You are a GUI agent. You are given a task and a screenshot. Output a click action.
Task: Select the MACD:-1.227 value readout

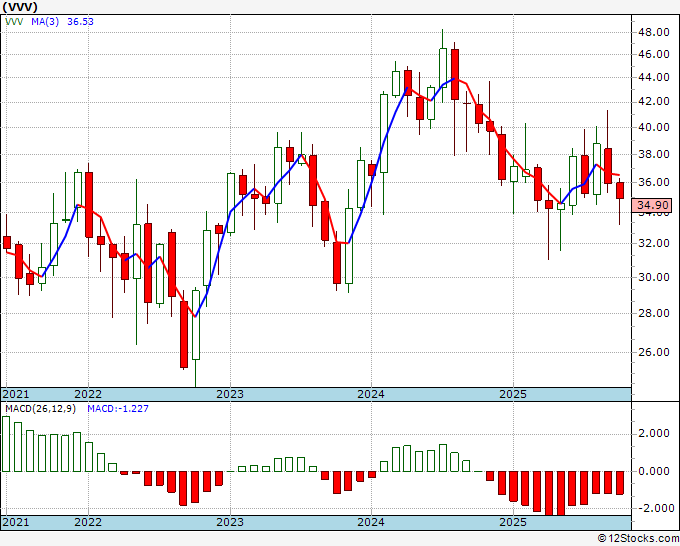(118, 409)
